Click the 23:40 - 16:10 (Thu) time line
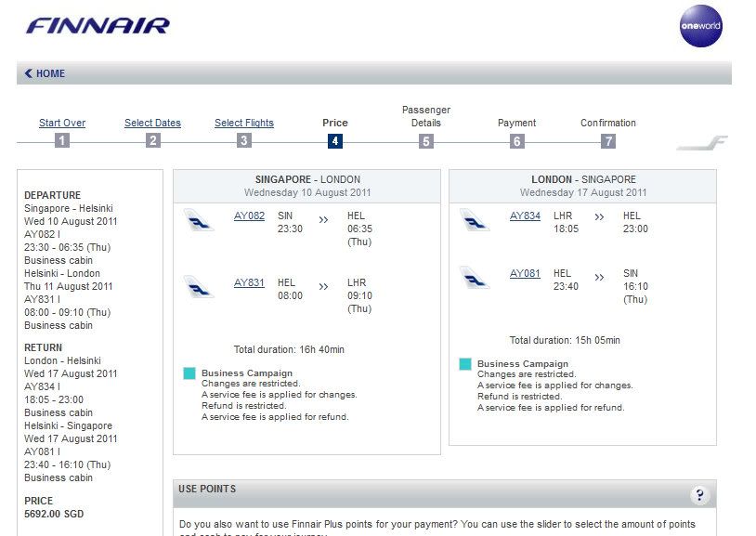Image resolution: width=756 pixels, height=536 pixels. 68,465
